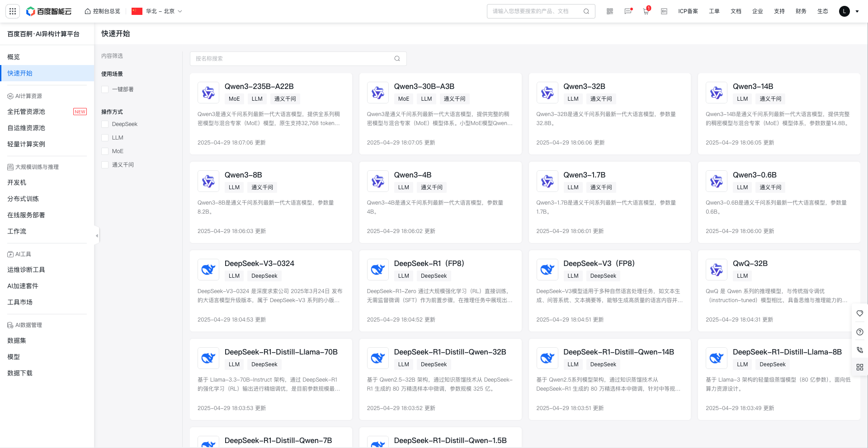The width and height of the screenshot is (868, 448).
Task: Check the MoE filter checkbox
Action: (x=105, y=151)
